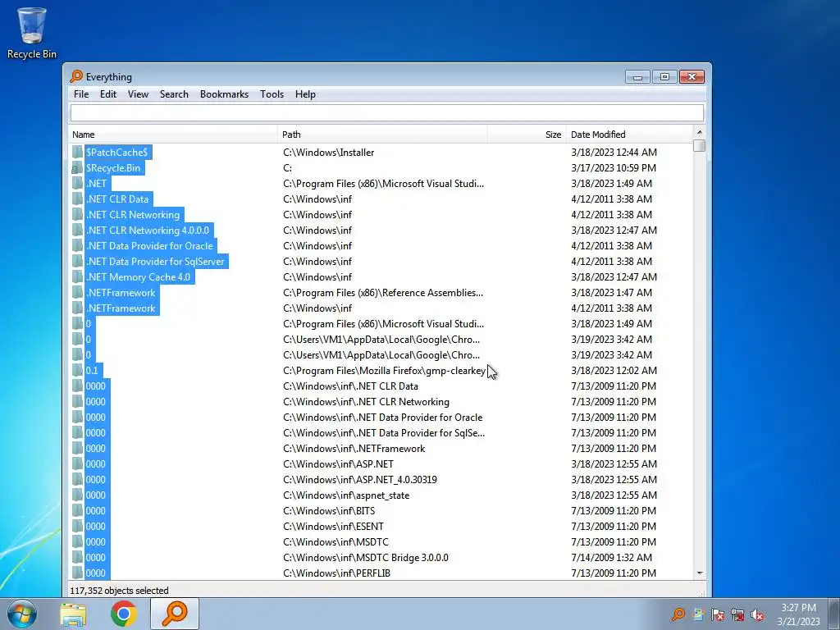Select the $Recycle.Bin entry name

(113, 167)
